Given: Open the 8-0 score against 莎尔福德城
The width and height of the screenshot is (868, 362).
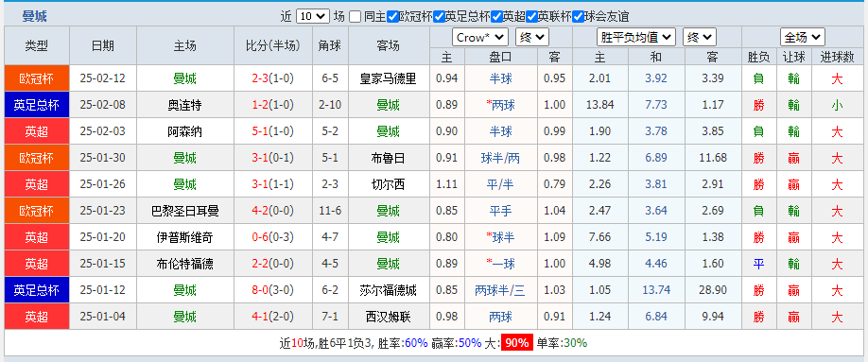Looking at the screenshot, I should [260, 290].
